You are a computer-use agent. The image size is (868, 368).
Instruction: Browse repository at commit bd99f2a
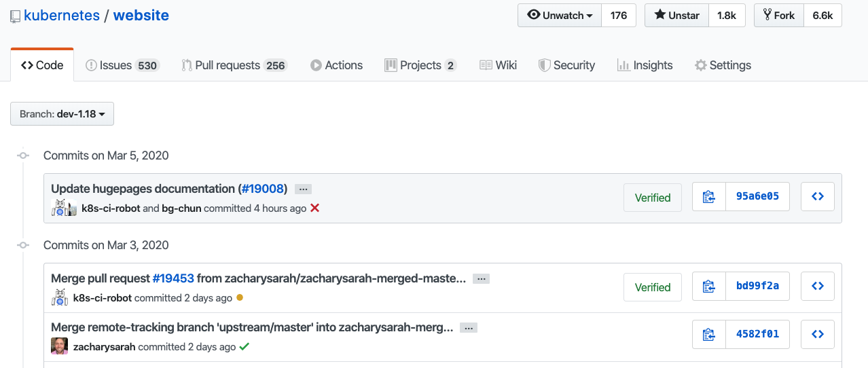pyautogui.click(x=818, y=287)
